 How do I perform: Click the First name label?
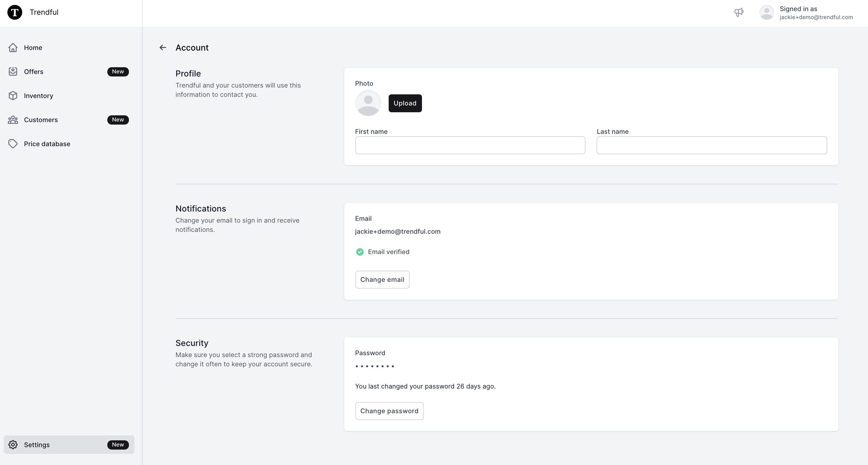(x=371, y=131)
